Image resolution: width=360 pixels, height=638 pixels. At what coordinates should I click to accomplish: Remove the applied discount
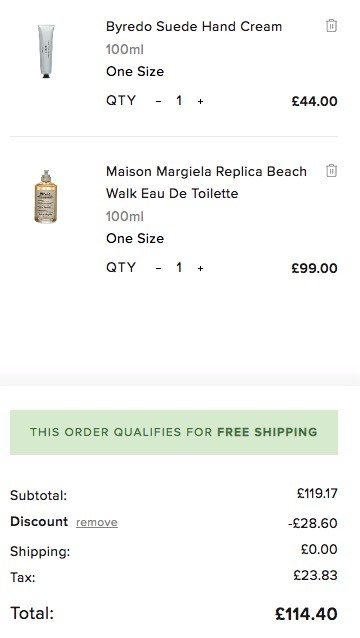click(x=97, y=522)
